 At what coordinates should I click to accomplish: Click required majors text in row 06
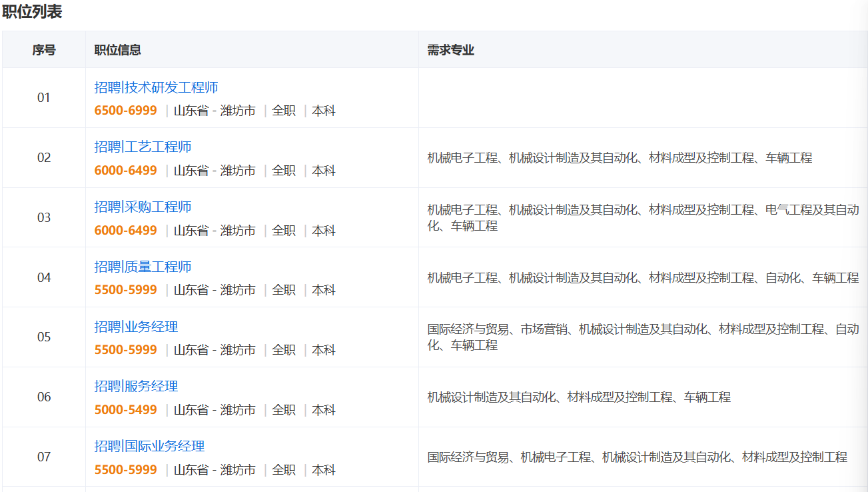coord(578,397)
